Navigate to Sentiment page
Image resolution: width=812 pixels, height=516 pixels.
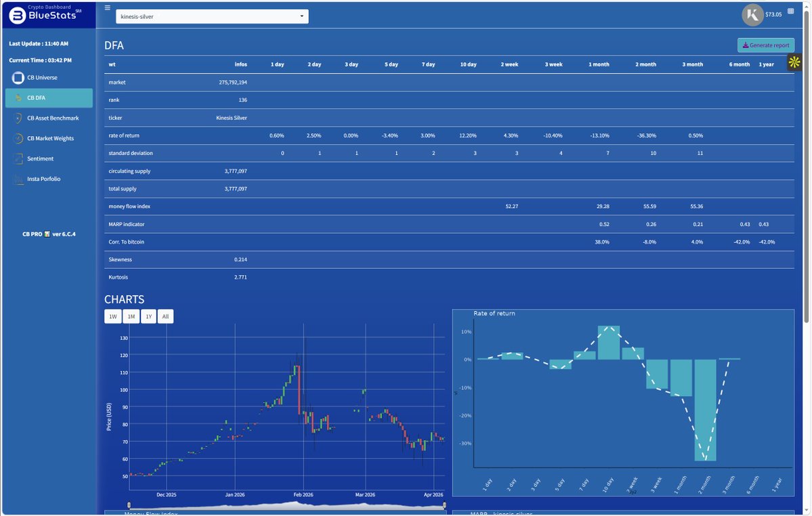tap(41, 158)
